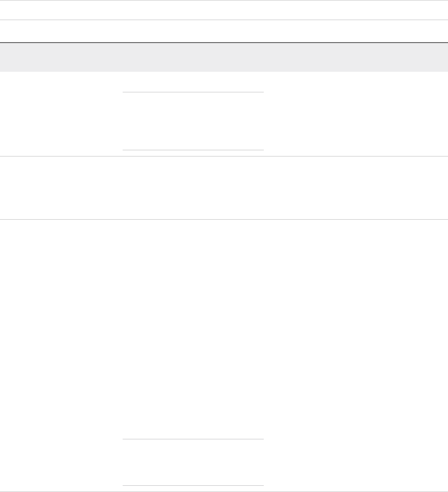Click the blank strip above the gray header

224,31
